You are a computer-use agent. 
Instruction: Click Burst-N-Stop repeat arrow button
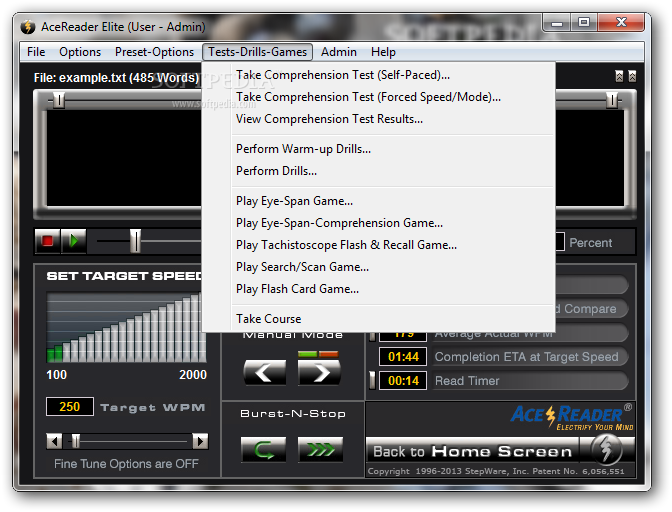(264, 449)
